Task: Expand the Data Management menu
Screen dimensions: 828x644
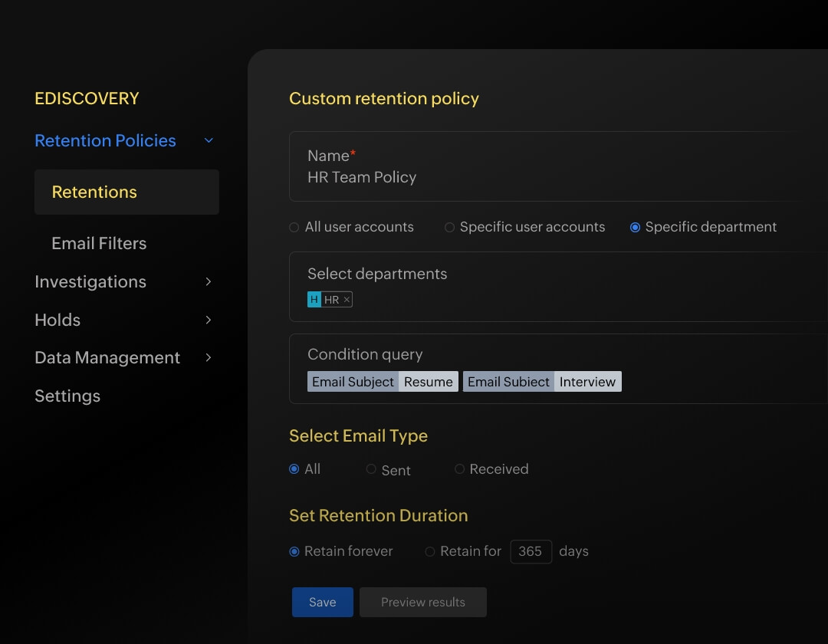Action: tap(209, 357)
